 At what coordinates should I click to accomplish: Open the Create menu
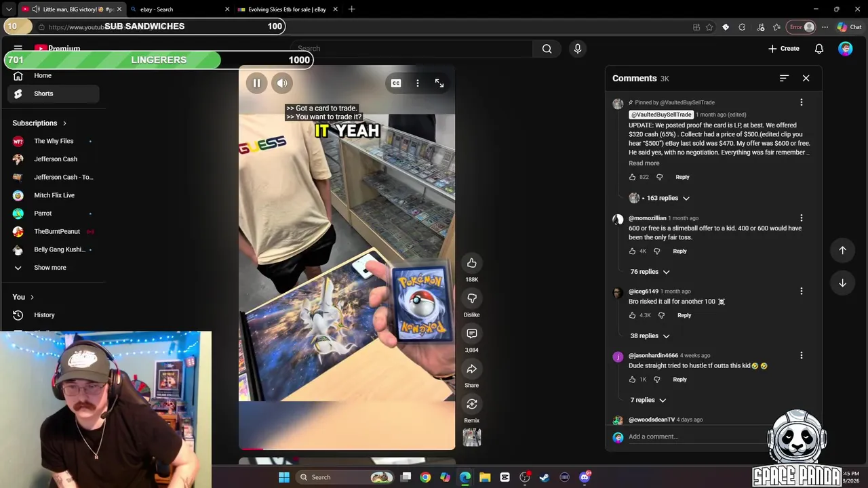tap(784, 49)
